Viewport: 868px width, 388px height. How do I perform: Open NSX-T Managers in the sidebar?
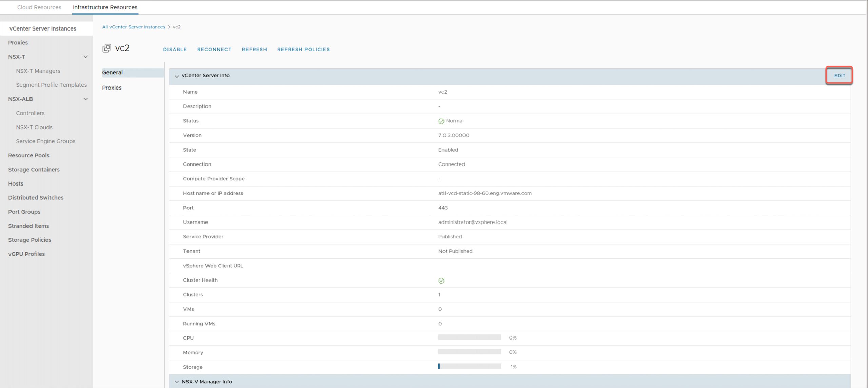pos(38,71)
